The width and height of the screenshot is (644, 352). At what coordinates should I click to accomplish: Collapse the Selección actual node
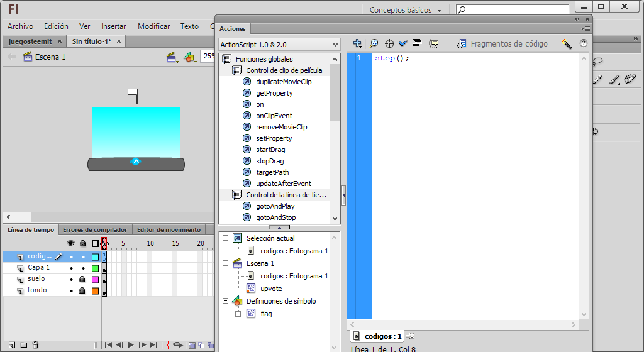pos(226,238)
